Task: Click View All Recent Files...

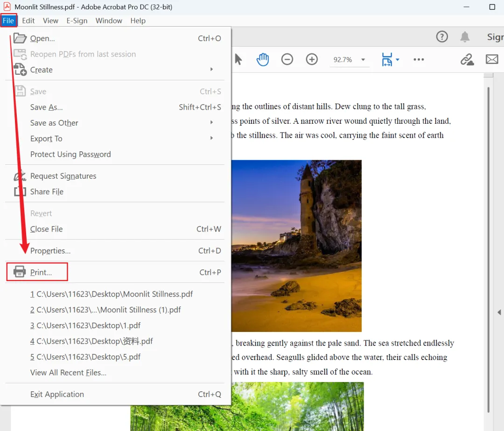Action: pos(68,373)
